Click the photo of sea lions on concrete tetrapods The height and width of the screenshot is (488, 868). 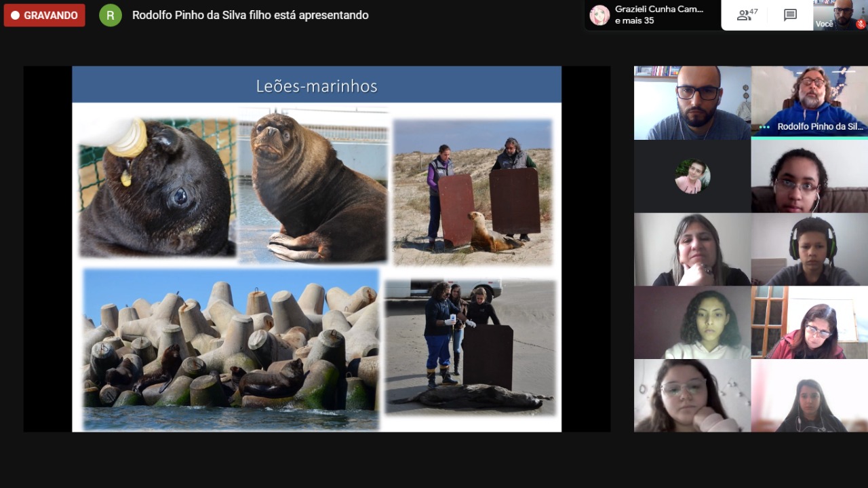[231, 348]
